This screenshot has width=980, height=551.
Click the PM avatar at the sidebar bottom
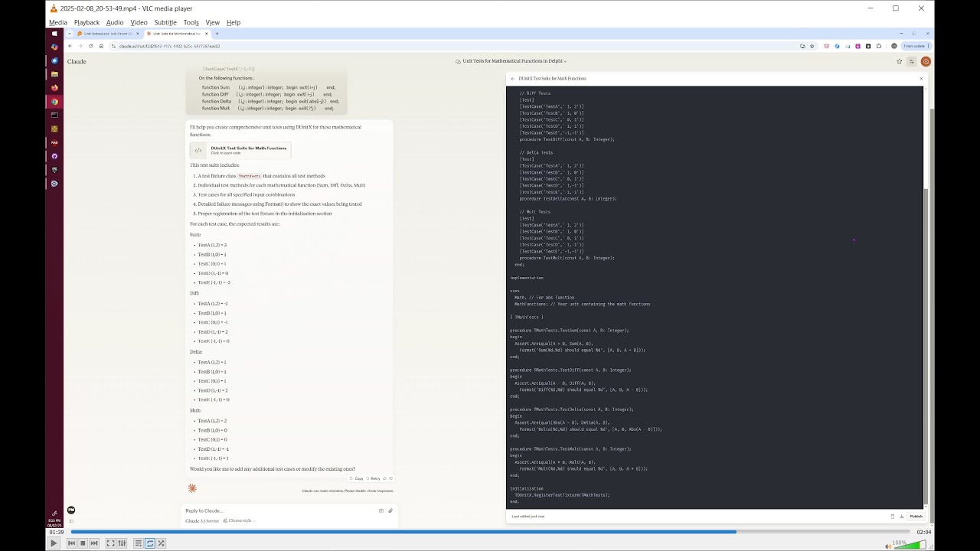pyautogui.click(x=71, y=510)
